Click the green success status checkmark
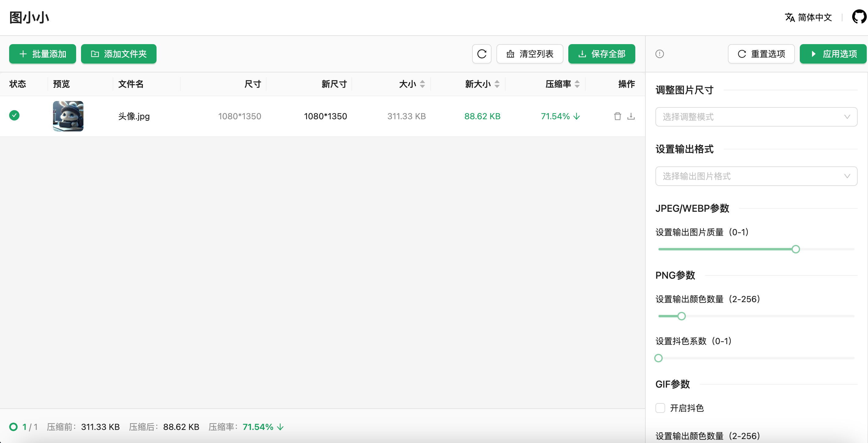 (14, 115)
